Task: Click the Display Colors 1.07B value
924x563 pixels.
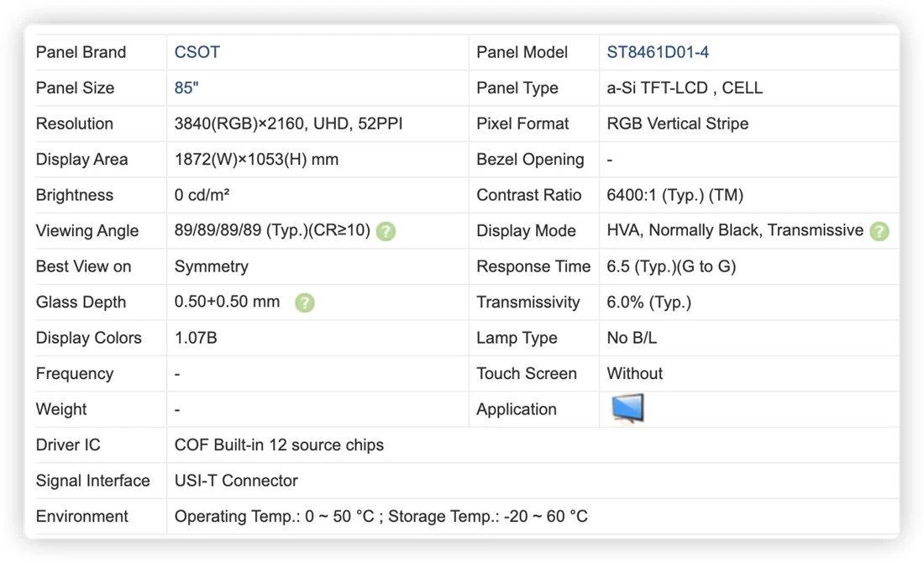Action: point(196,338)
